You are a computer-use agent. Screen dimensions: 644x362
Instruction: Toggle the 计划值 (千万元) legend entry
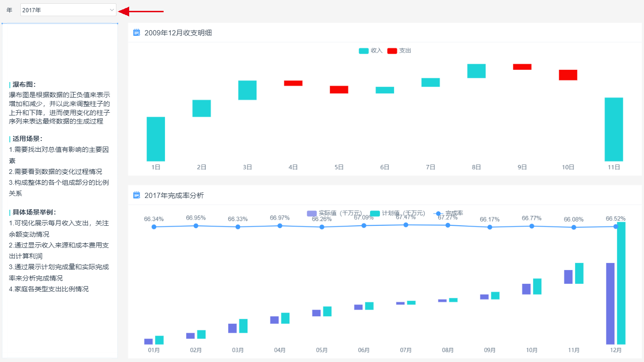click(397, 214)
